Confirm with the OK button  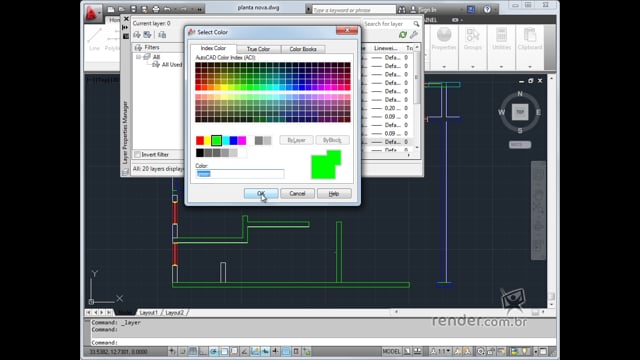click(261, 193)
